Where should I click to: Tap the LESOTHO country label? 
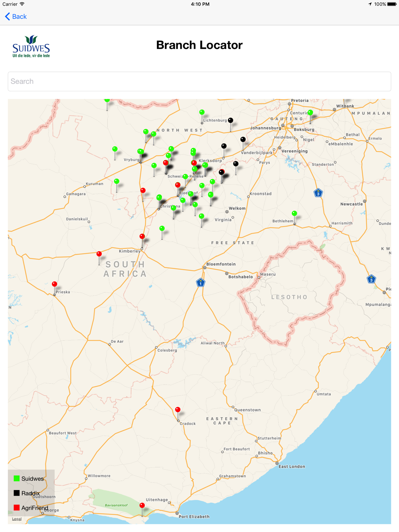click(289, 297)
